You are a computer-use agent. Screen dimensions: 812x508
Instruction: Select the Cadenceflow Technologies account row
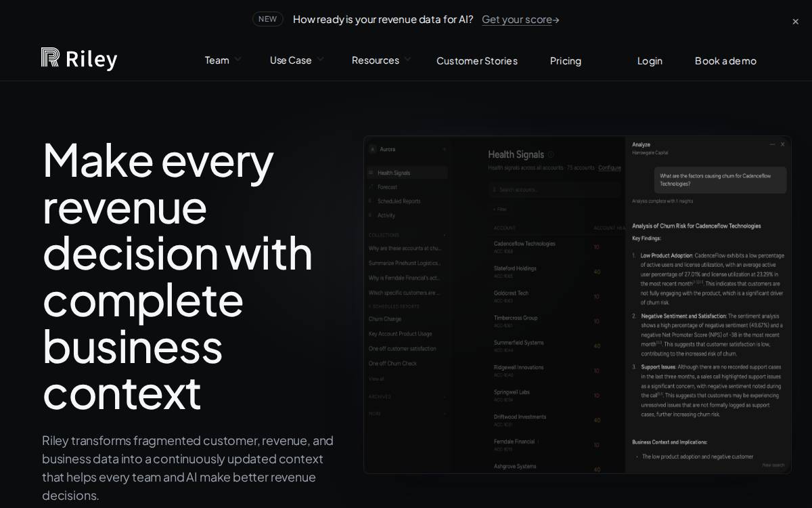tap(556, 247)
